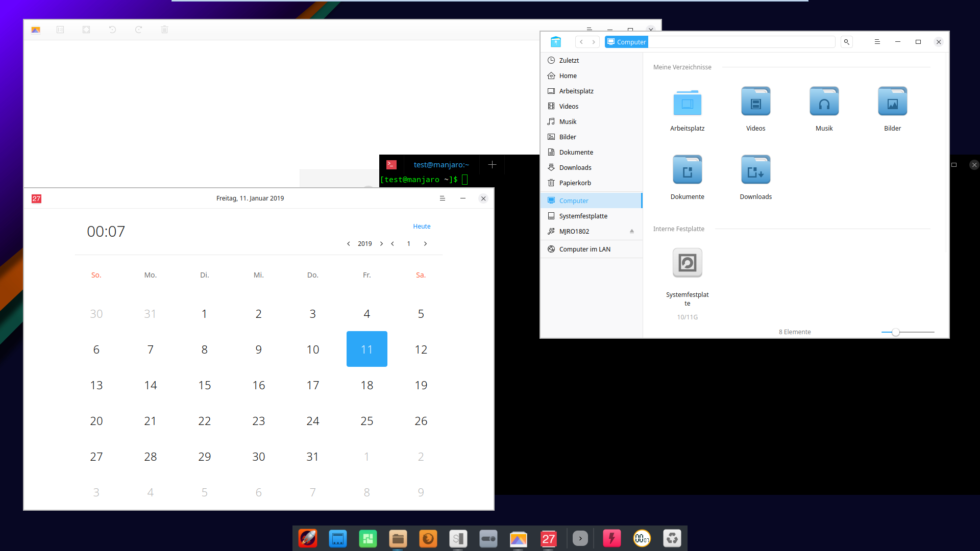This screenshot has height=551, width=980.
Task: Select Papierkorb in the sidebar
Action: 575,183
